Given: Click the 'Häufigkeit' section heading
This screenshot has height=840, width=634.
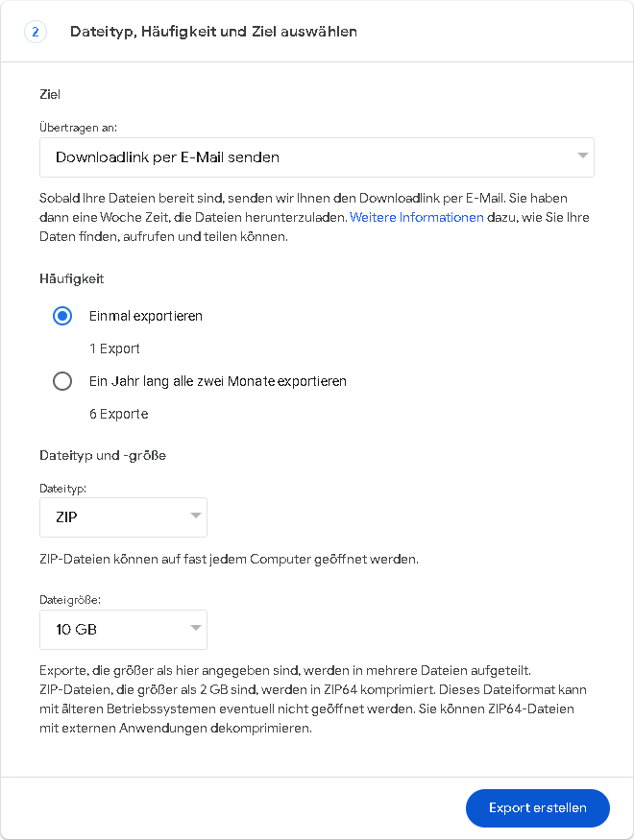Looking at the screenshot, I should [x=72, y=278].
